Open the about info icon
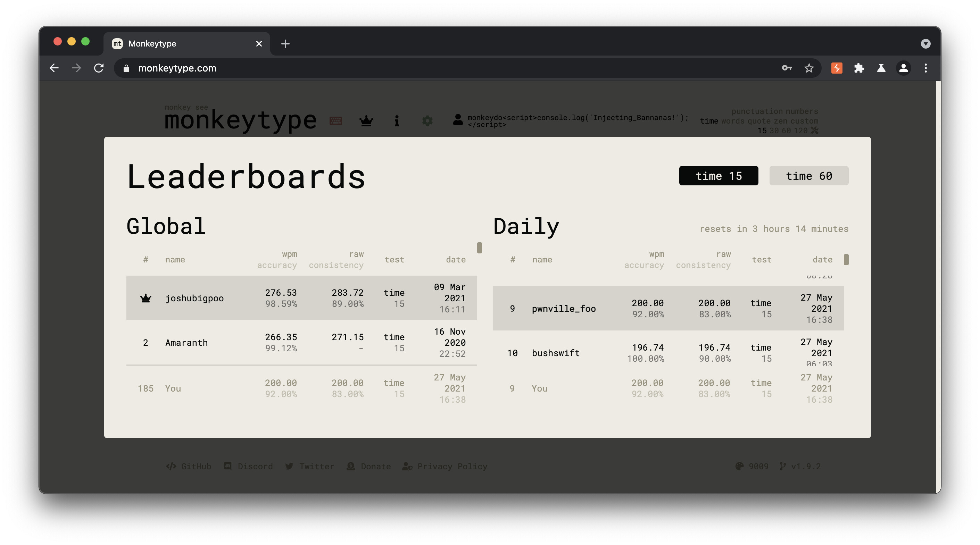The image size is (980, 545). pyautogui.click(x=397, y=121)
